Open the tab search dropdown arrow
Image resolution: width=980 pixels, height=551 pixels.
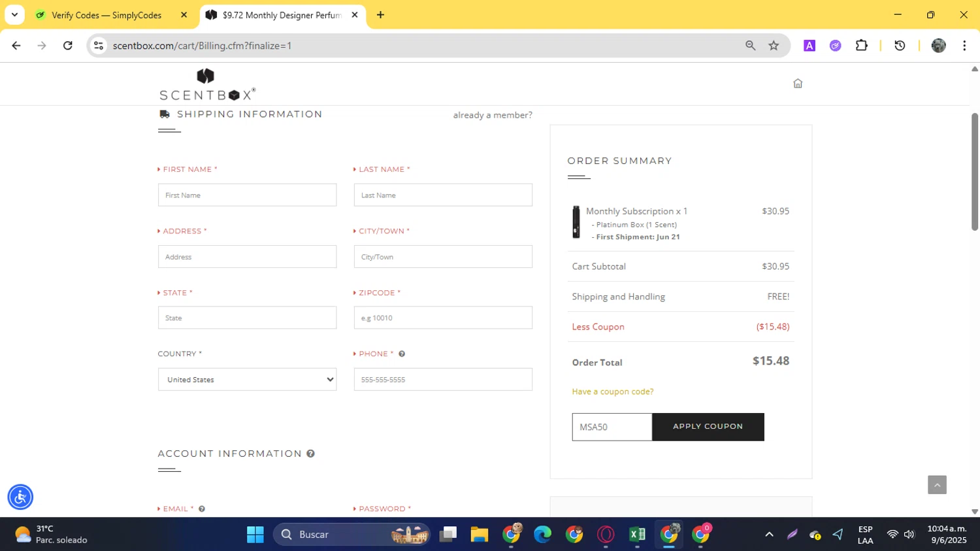[14, 14]
